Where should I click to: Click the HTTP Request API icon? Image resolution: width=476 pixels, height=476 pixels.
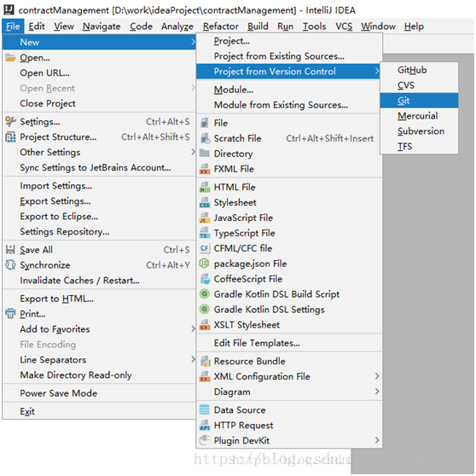[x=205, y=426]
